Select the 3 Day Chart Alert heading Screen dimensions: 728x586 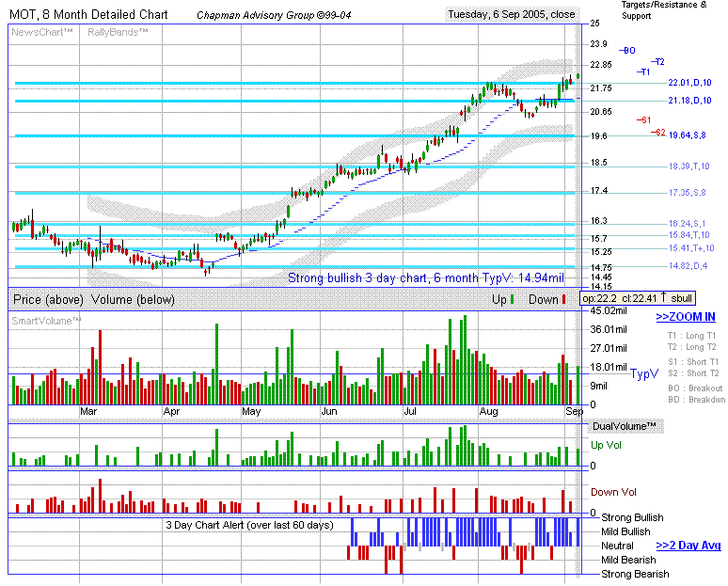click(x=250, y=525)
